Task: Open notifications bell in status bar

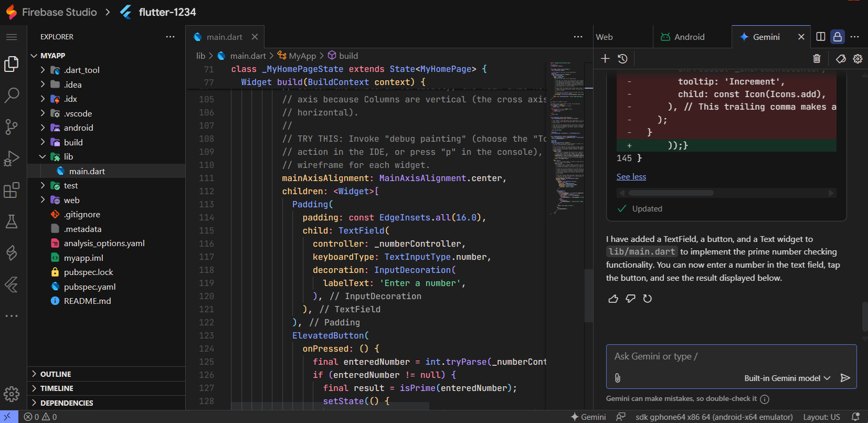Action: tap(855, 417)
